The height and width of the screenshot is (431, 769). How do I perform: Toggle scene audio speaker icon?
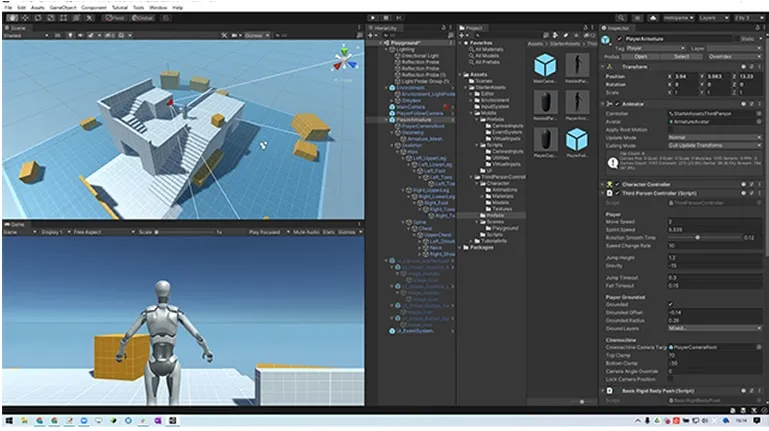click(x=80, y=35)
